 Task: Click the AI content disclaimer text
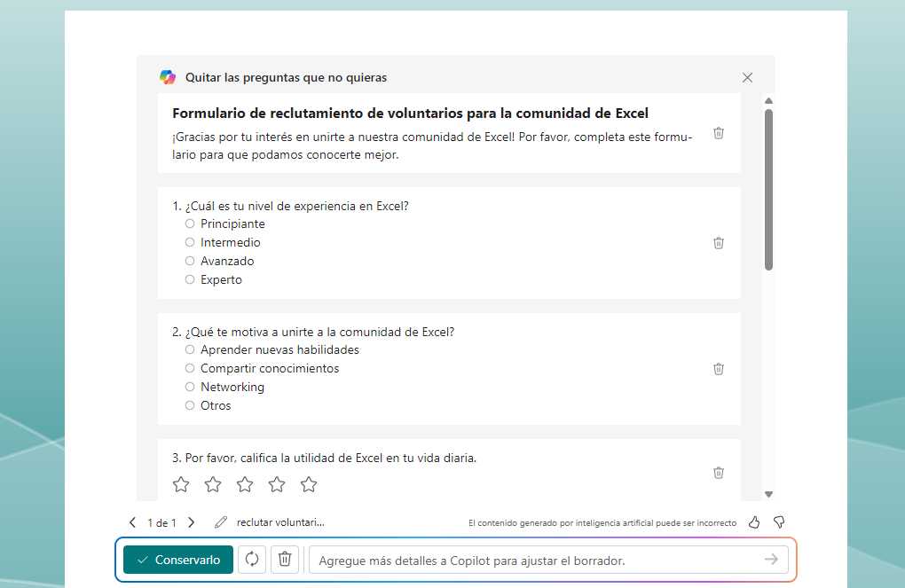tap(602, 522)
